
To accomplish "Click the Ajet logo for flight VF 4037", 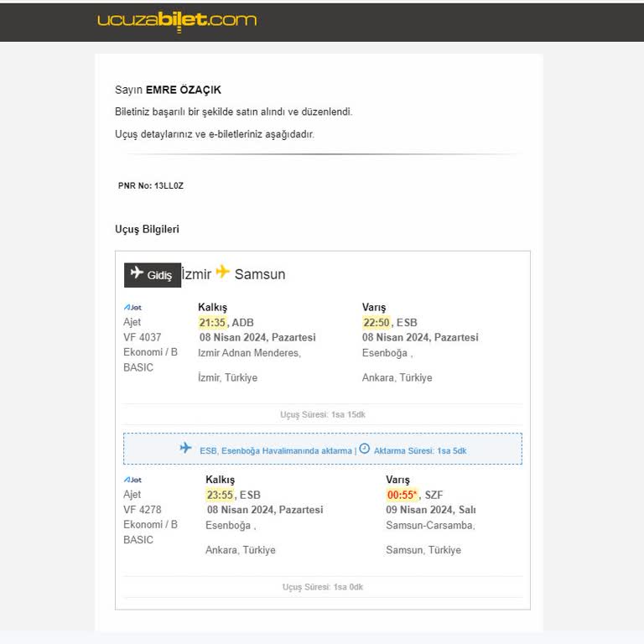I will click(132, 308).
